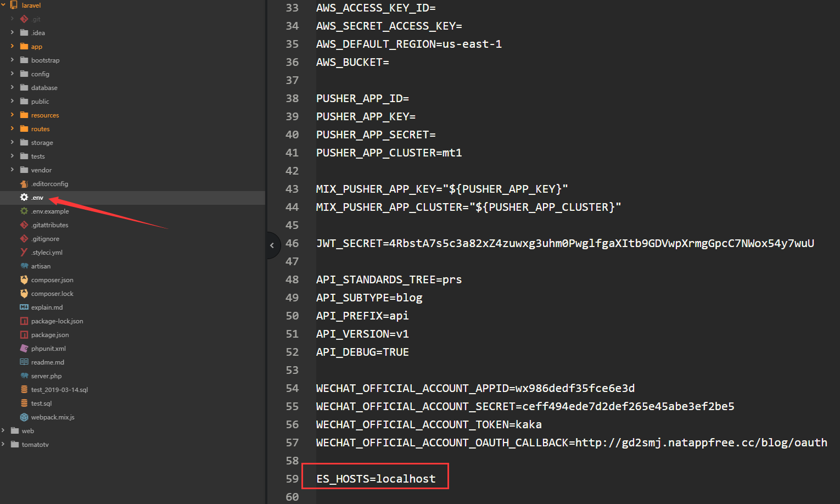840x504 pixels.
Task: Click the WECHAT_OFFICIAL_ACCOUNT_OAUTH_CALLBACK line
Action: pos(572,443)
